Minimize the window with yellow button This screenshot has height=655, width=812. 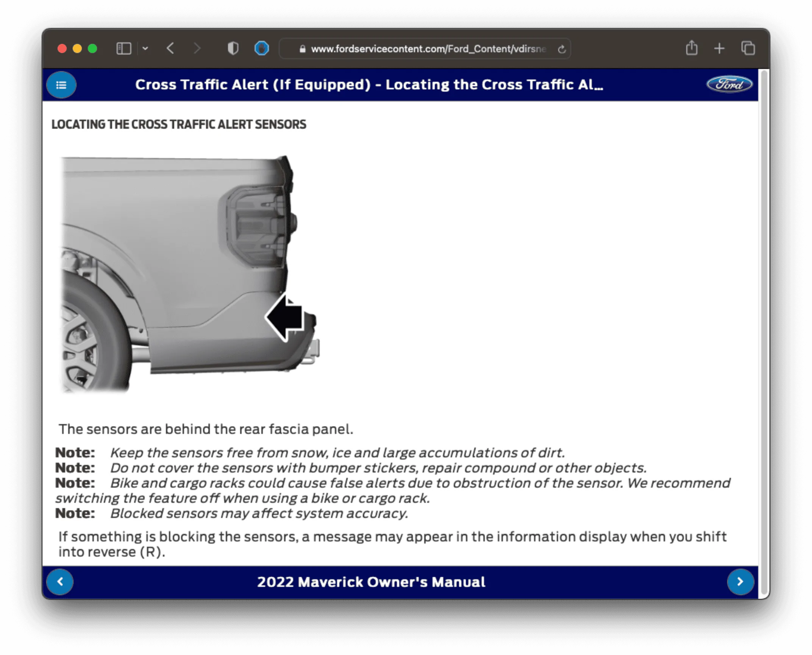click(x=77, y=49)
